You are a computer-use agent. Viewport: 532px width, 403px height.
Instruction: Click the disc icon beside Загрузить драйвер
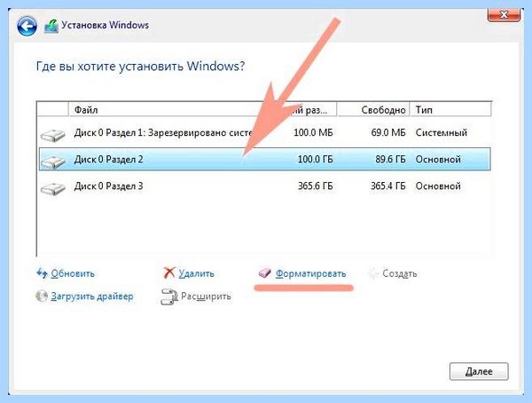click(42, 296)
